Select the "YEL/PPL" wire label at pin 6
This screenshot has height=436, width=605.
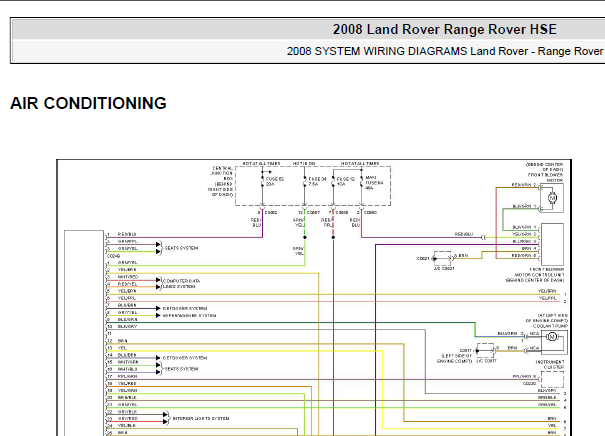click(x=127, y=298)
